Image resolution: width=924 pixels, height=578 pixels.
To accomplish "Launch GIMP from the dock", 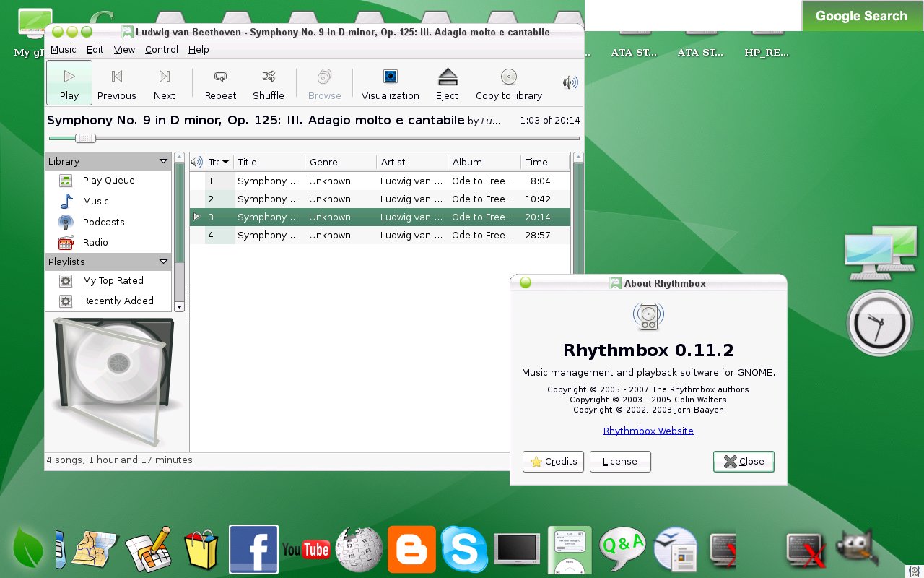I will pos(856,548).
